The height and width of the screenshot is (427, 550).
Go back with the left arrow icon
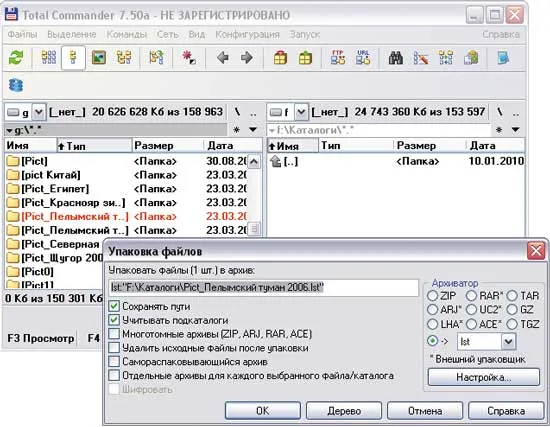(x=222, y=58)
